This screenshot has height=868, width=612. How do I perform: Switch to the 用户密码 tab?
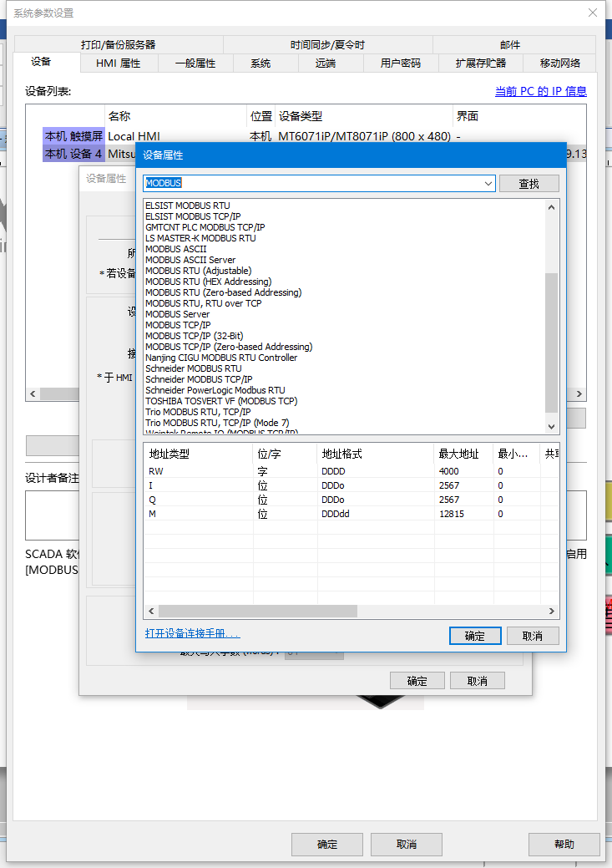coord(401,63)
